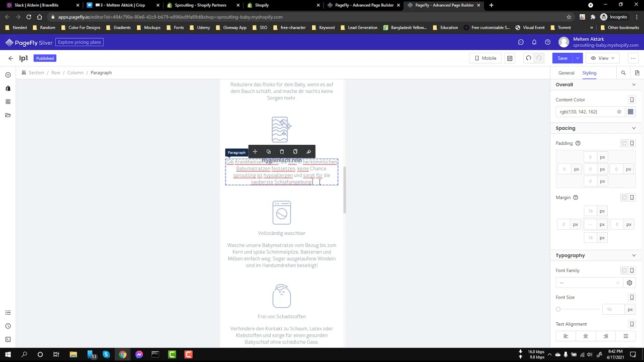The width and height of the screenshot is (644, 362).
Task: Click the Published status badge
Action: tap(45, 58)
